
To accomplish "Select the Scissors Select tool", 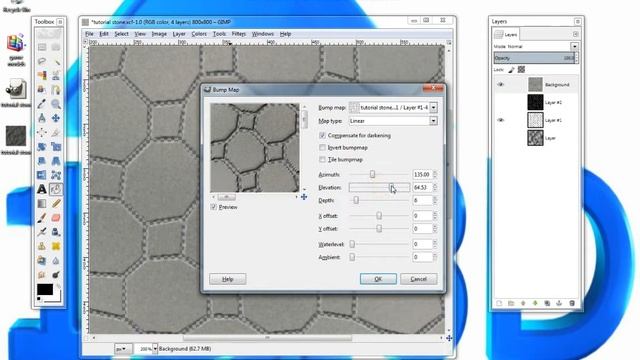I will [56, 76].
